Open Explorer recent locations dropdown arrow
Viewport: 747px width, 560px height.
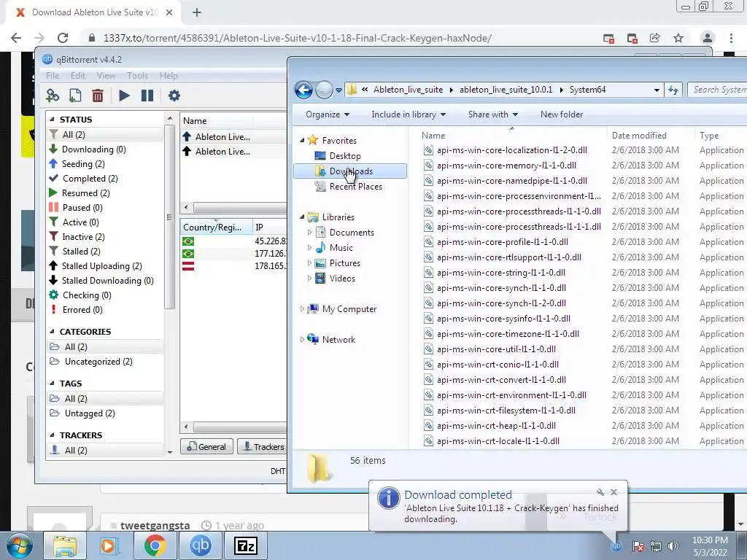pyautogui.click(x=338, y=90)
